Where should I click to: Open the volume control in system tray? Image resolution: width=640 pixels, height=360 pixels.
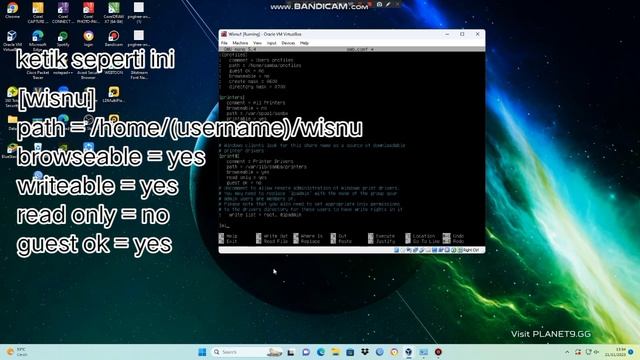pyautogui.click(x=596, y=352)
